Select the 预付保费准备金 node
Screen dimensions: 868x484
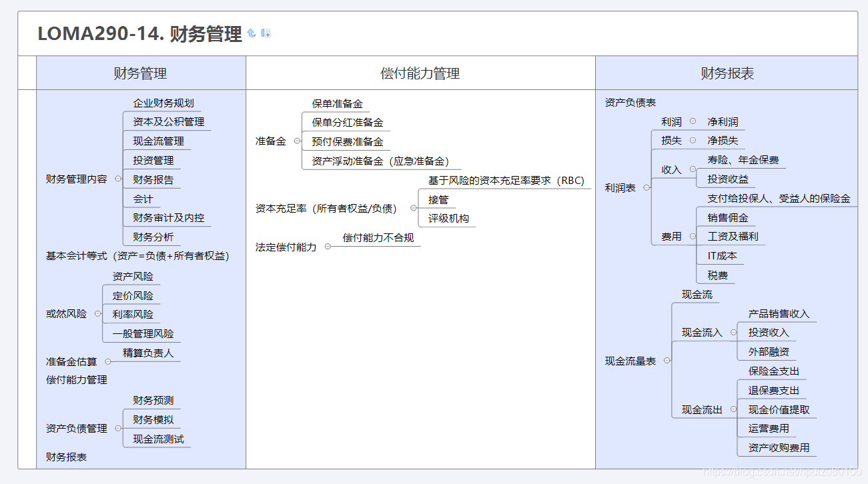pos(348,142)
